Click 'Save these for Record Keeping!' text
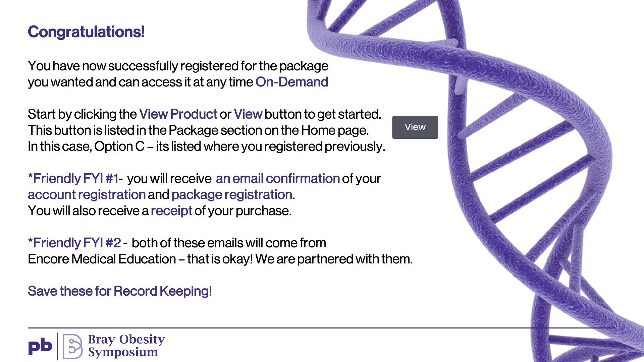The height and width of the screenshot is (362, 644). [x=120, y=291]
